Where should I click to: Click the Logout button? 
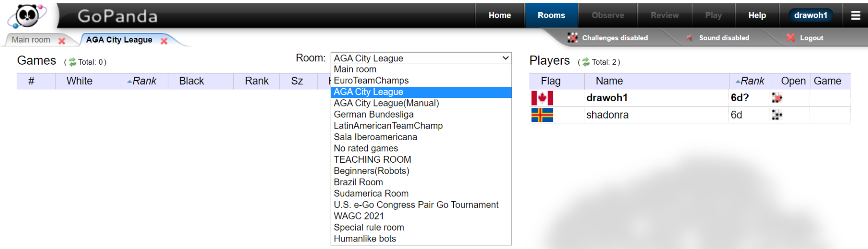(806, 38)
